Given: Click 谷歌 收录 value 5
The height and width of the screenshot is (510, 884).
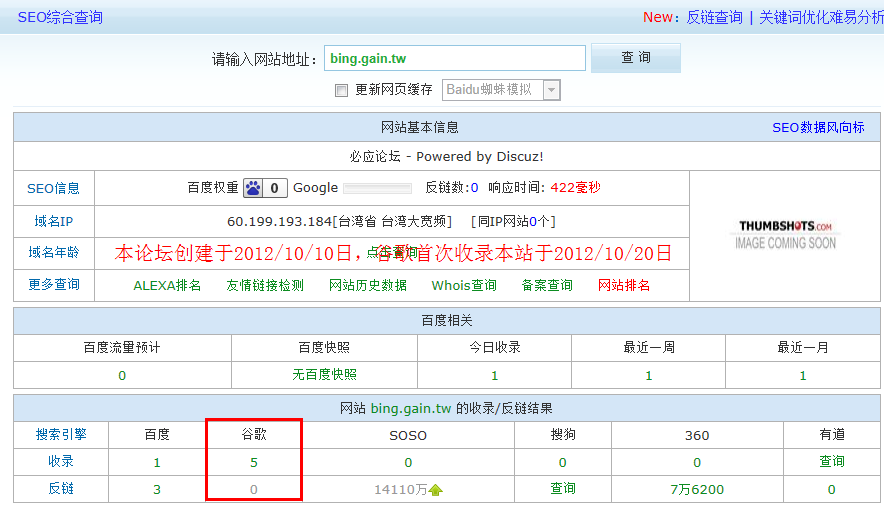Looking at the screenshot, I should [x=254, y=463].
